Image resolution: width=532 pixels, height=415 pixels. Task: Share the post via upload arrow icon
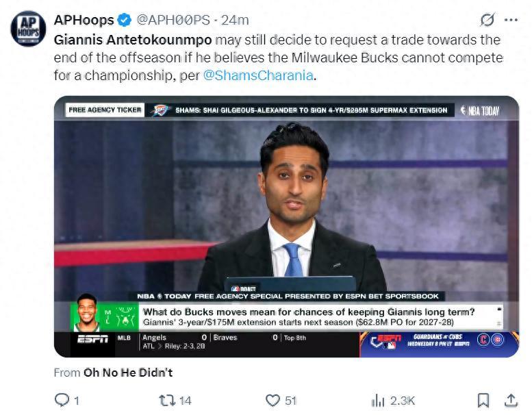(511, 400)
